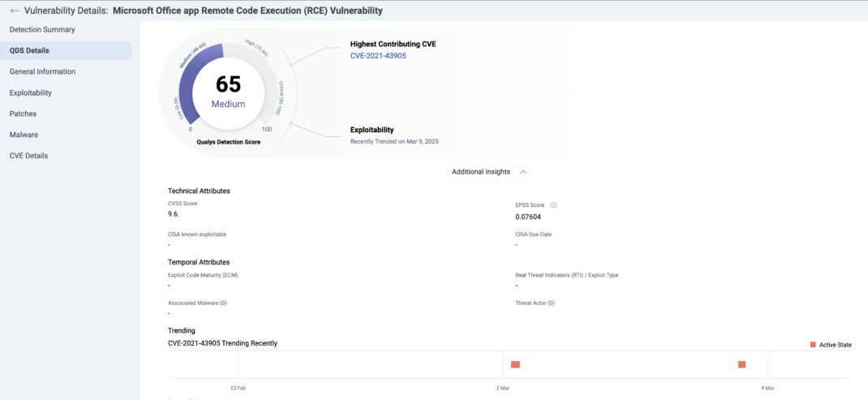
Task: Collapse Additional Insights using the chevron
Action: (x=523, y=172)
